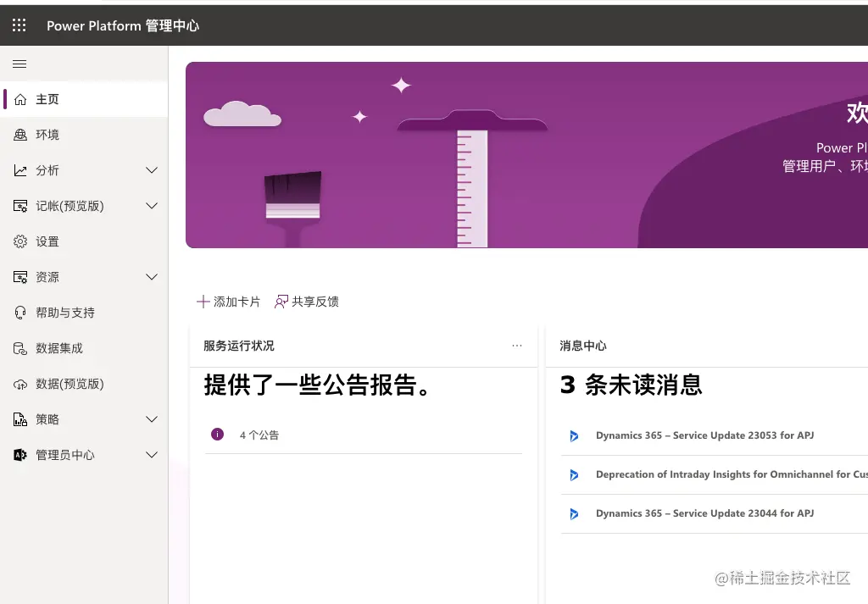Click the 共享反馈 button label
Screen dimensions: 868x604
point(315,302)
